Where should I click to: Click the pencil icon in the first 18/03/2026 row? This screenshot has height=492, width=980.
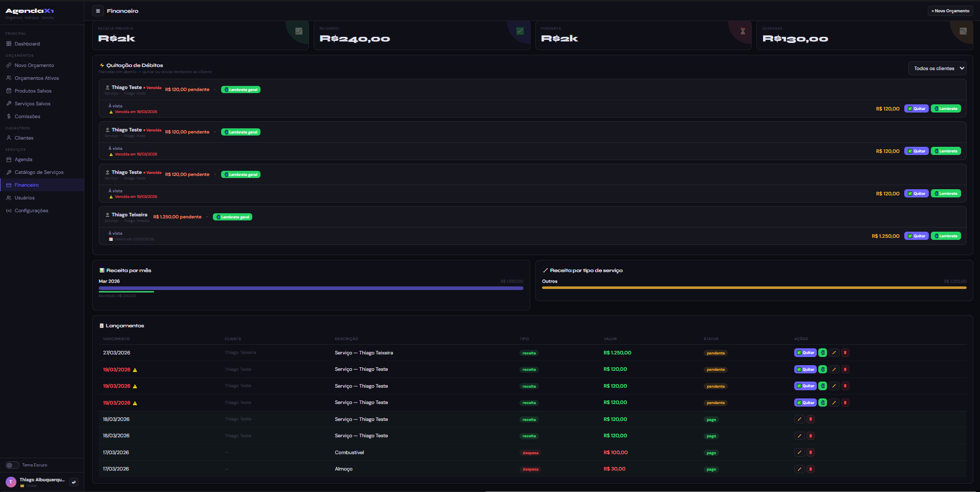click(799, 419)
